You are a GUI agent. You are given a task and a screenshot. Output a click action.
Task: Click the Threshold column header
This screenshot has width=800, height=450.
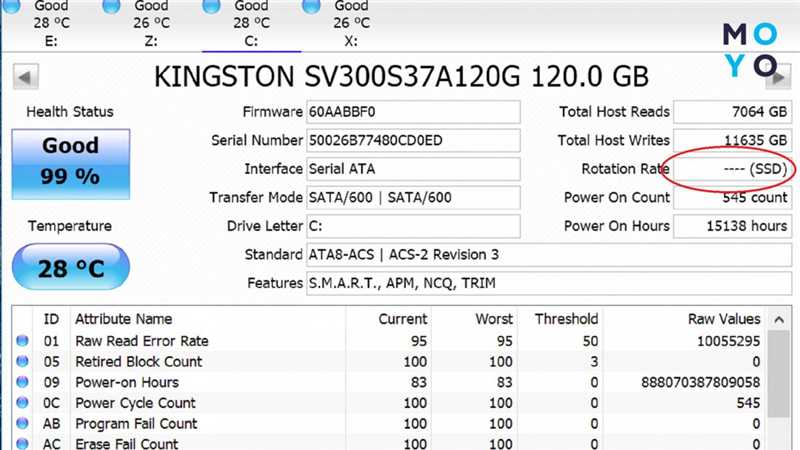click(561, 319)
